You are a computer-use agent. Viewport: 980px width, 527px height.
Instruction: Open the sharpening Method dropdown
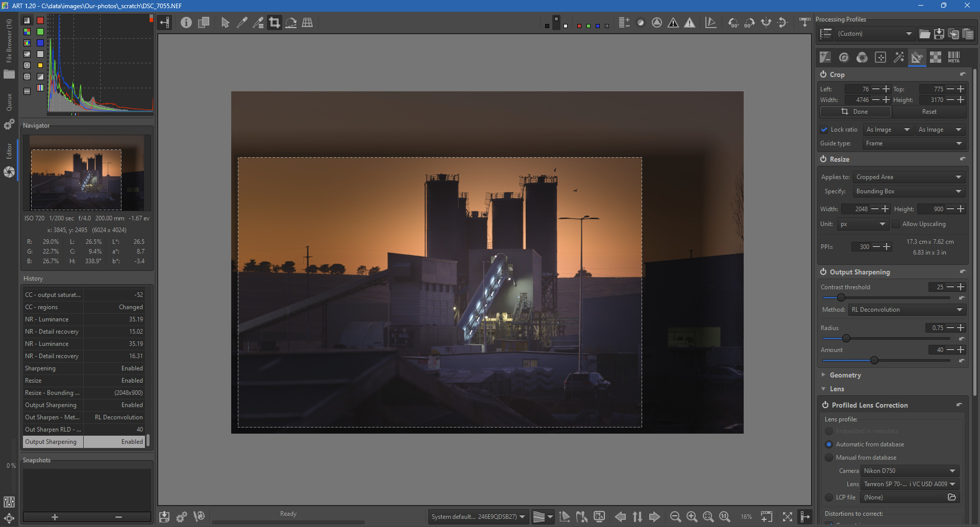(906, 310)
